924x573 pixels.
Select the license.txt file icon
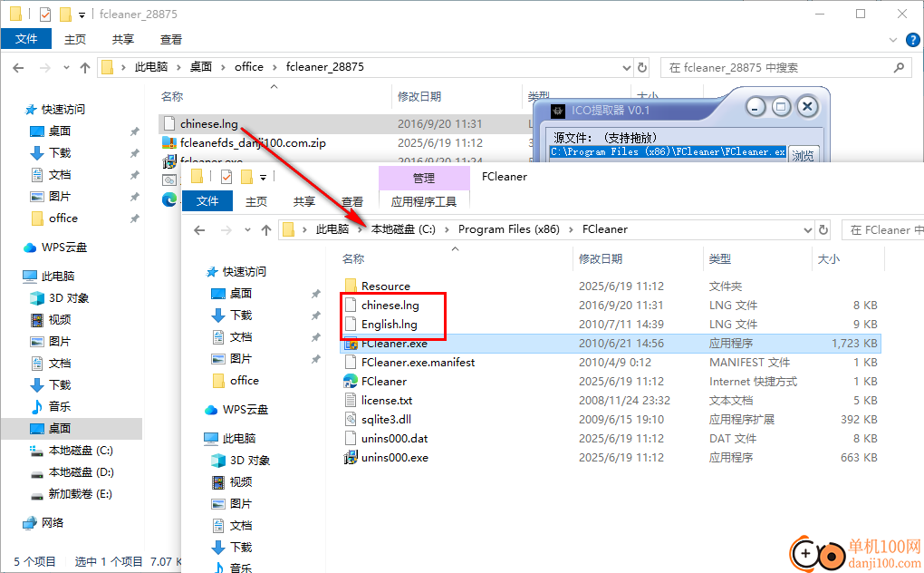pos(351,400)
